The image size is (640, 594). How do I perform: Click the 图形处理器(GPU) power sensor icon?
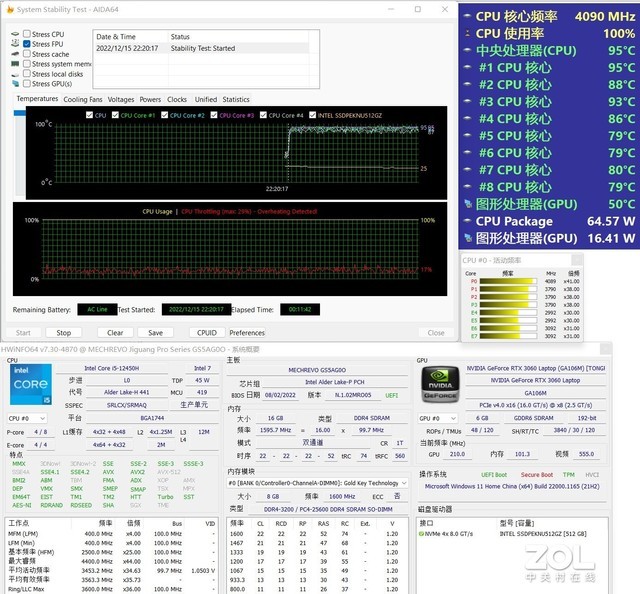(468, 238)
